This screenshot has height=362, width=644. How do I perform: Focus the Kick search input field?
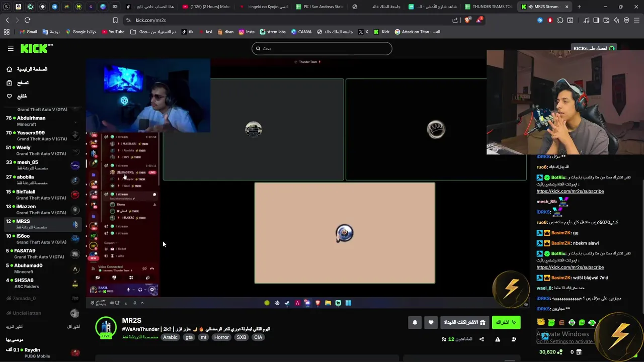[322, 48]
